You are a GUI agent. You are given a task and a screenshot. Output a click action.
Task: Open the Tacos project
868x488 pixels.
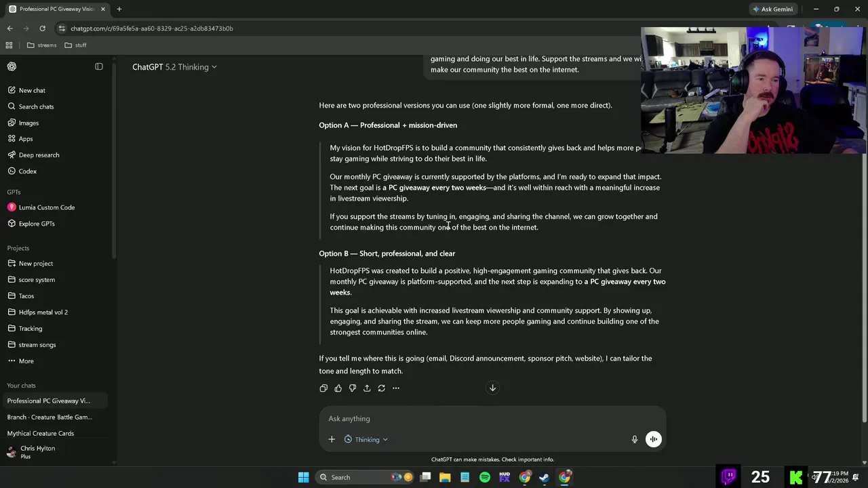click(21, 296)
